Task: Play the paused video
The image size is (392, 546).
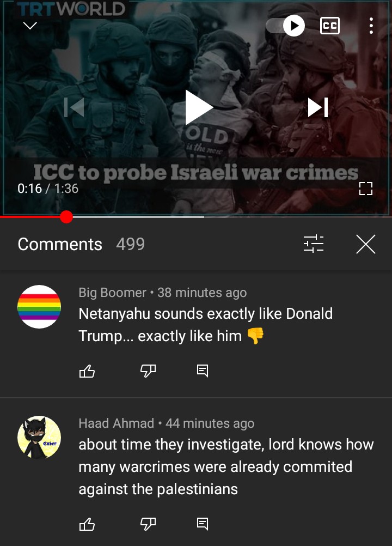Action: pyautogui.click(x=198, y=107)
